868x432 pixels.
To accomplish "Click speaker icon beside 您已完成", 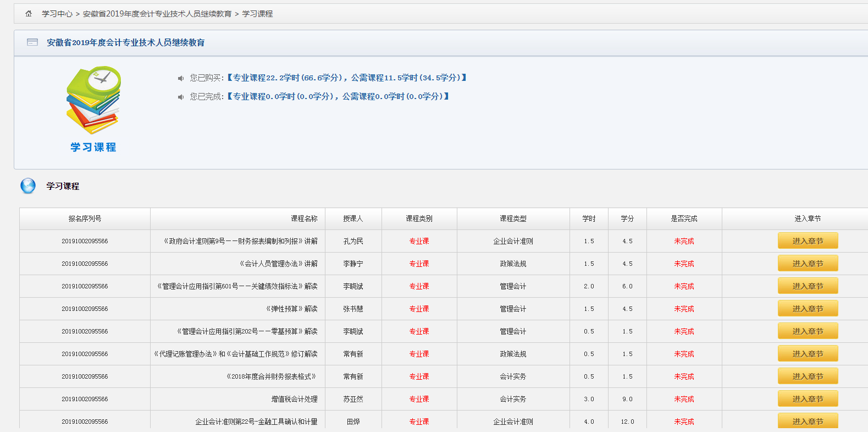I will [x=181, y=97].
